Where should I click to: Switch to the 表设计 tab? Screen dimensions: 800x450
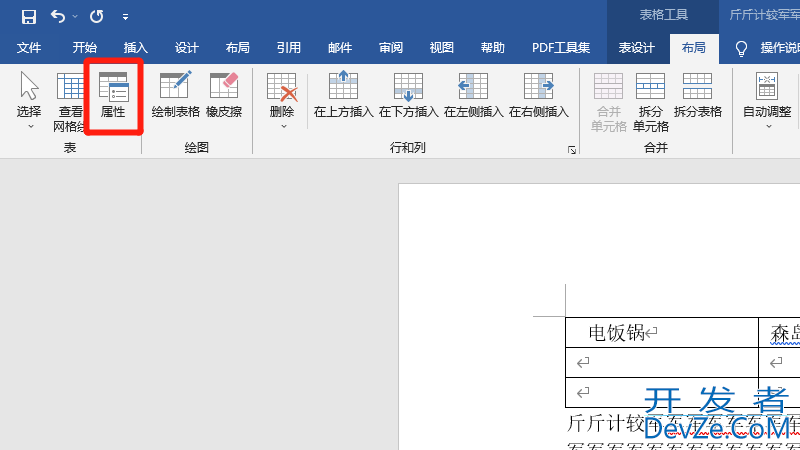point(637,48)
